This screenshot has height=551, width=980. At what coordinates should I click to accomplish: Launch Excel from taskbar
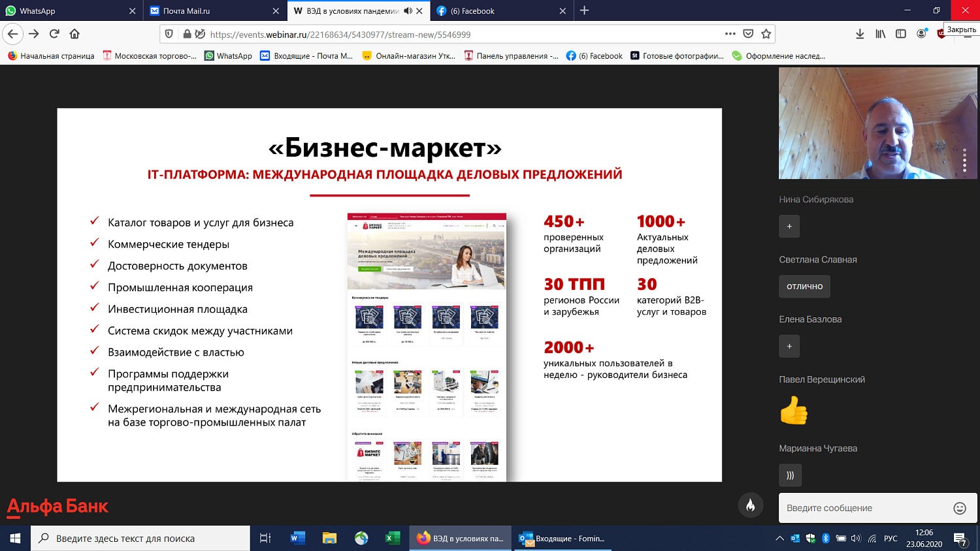(393, 538)
